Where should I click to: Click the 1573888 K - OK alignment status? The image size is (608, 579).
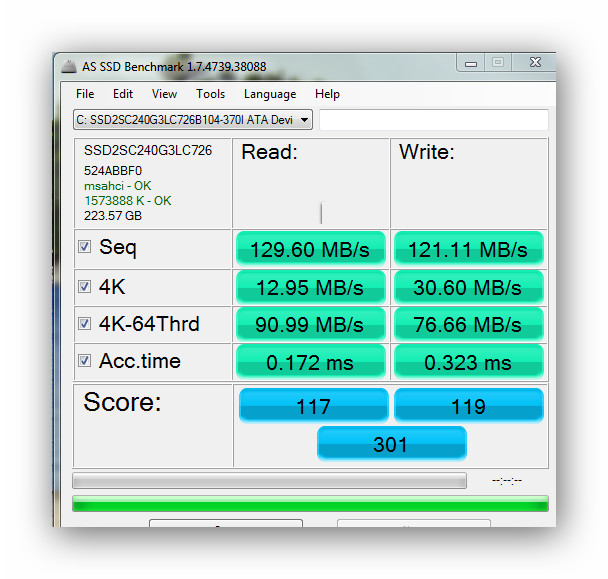coord(128,201)
